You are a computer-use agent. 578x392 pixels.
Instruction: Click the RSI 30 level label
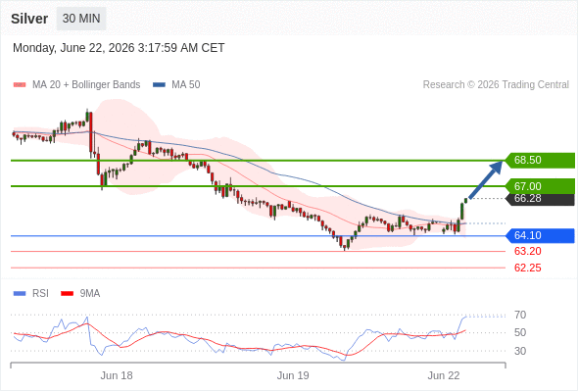coord(520,351)
